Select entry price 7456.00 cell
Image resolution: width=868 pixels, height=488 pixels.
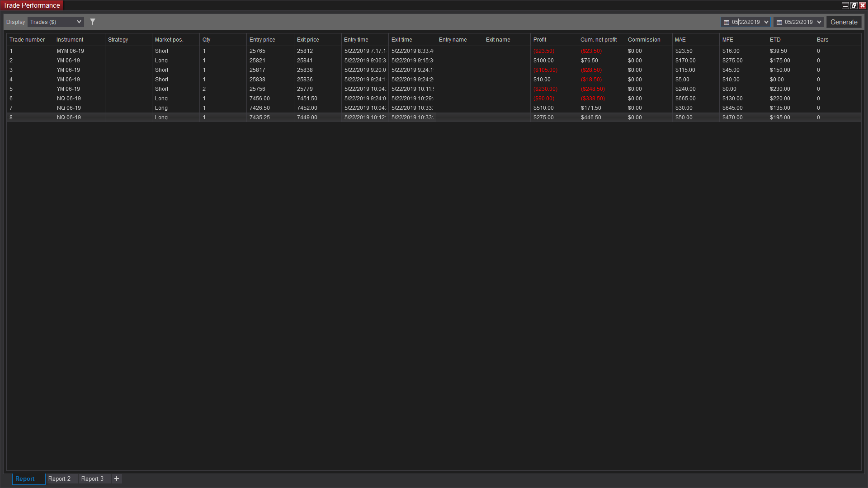click(270, 99)
